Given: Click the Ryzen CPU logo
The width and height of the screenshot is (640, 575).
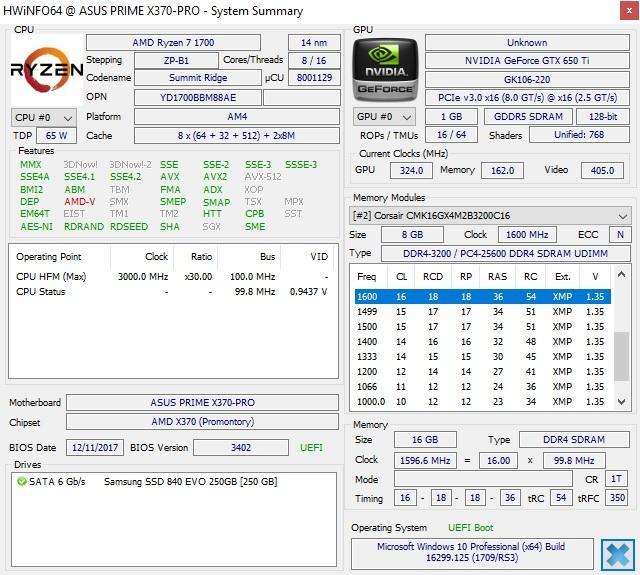Looking at the screenshot, I should 47,70.
